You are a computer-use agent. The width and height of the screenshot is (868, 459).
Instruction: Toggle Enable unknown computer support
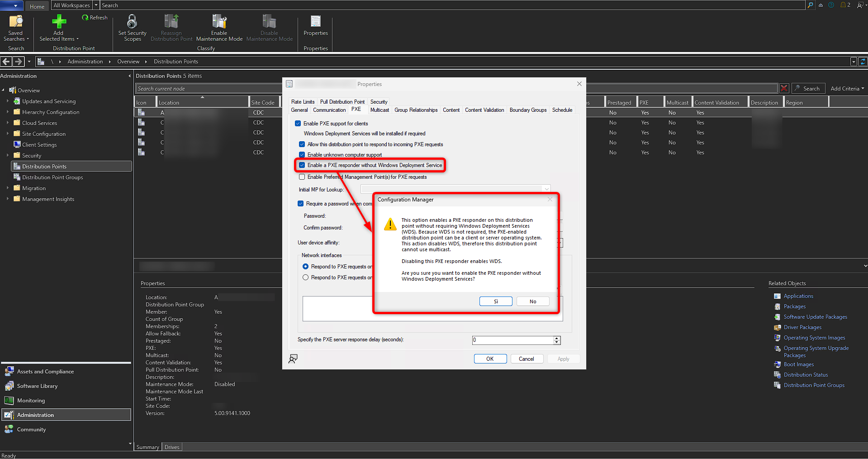(302, 155)
